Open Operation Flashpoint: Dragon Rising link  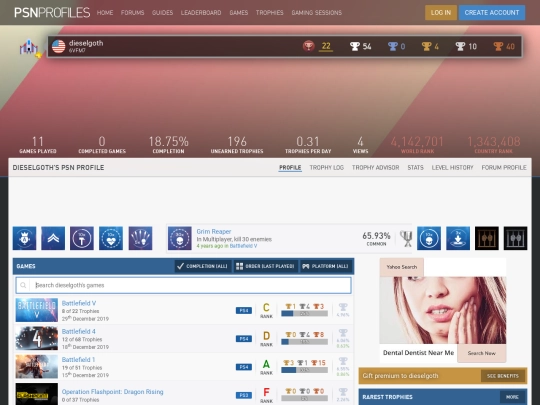(113, 392)
